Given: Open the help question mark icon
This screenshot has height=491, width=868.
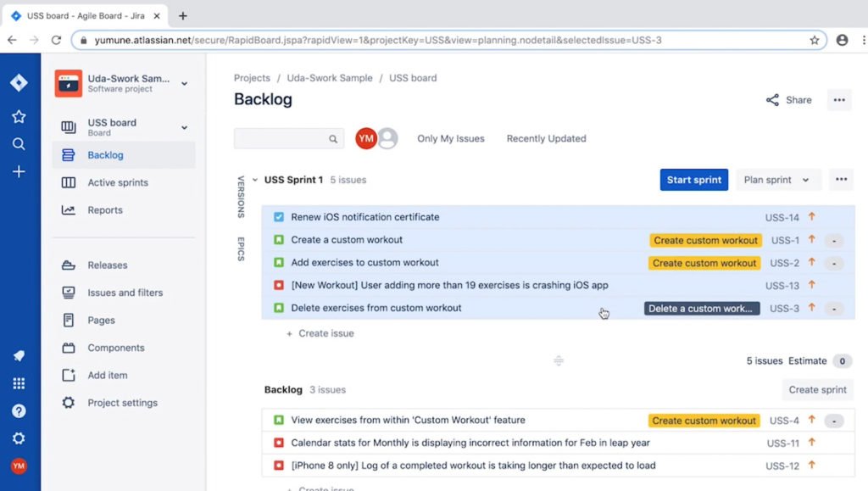Looking at the screenshot, I should pos(19,410).
